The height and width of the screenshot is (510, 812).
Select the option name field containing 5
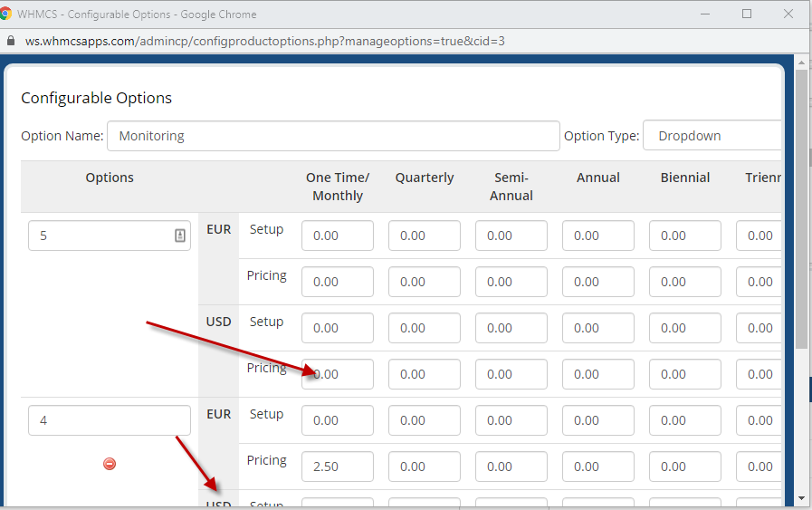(x=100, y=236)
